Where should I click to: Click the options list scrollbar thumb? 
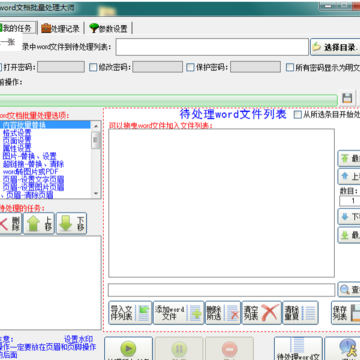pyautogui.click(x=96, y=140)
